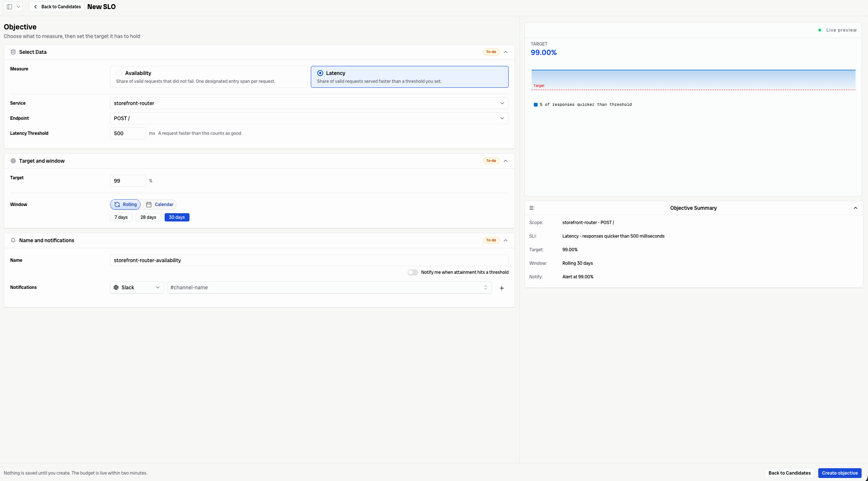
Task: Click the Rolling 30 days summary value
Action: [x=578, y=263]
